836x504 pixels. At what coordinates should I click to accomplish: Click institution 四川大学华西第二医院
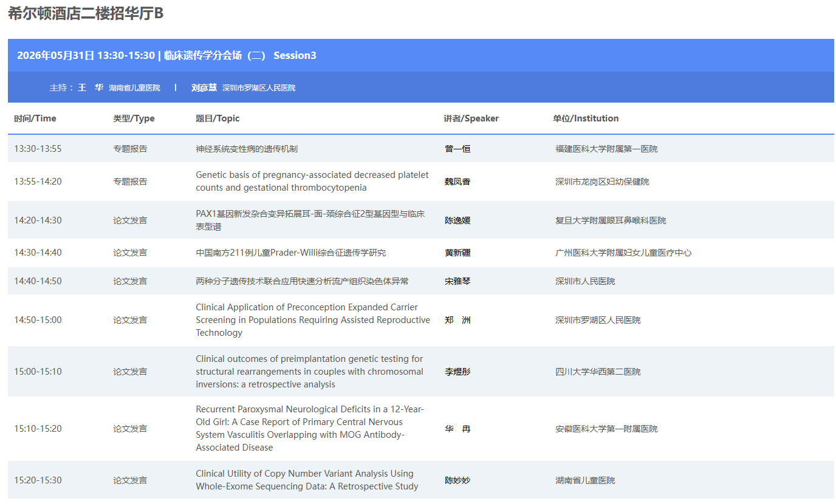(x=598, y=372)
